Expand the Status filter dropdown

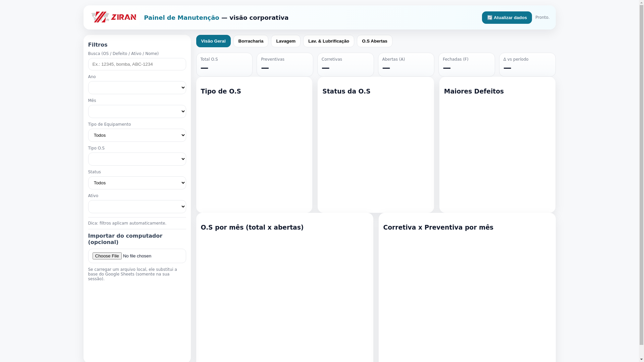[137, 183]
